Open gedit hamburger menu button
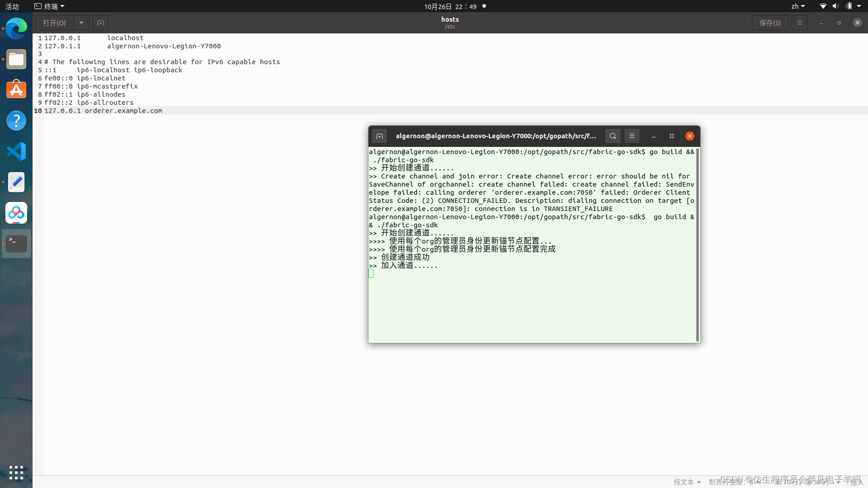868x488 pixels. (x=799, y=23)
